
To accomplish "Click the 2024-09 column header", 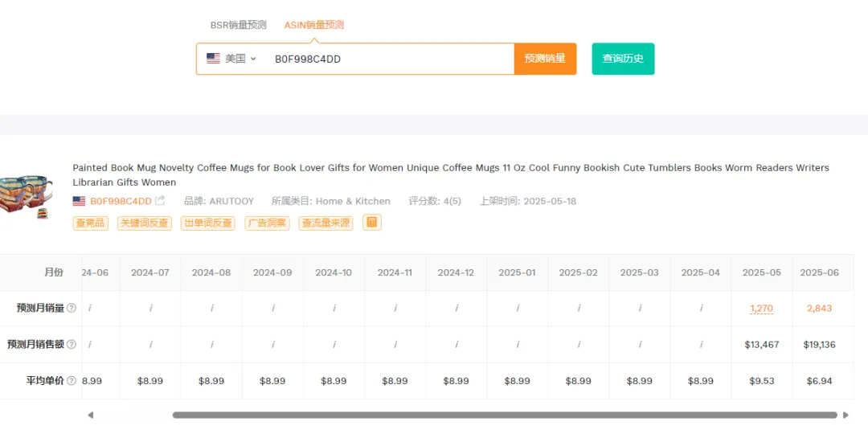I will click(x=272, y=272).
